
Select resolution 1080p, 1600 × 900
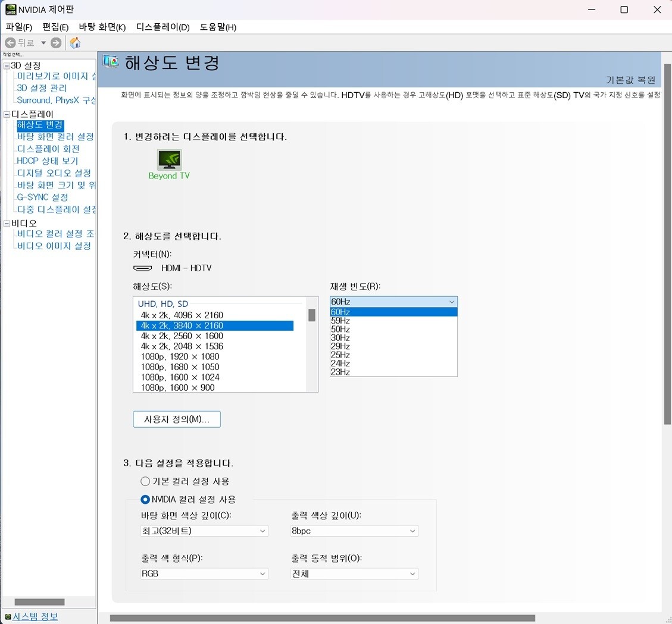(x=215, y=388)
